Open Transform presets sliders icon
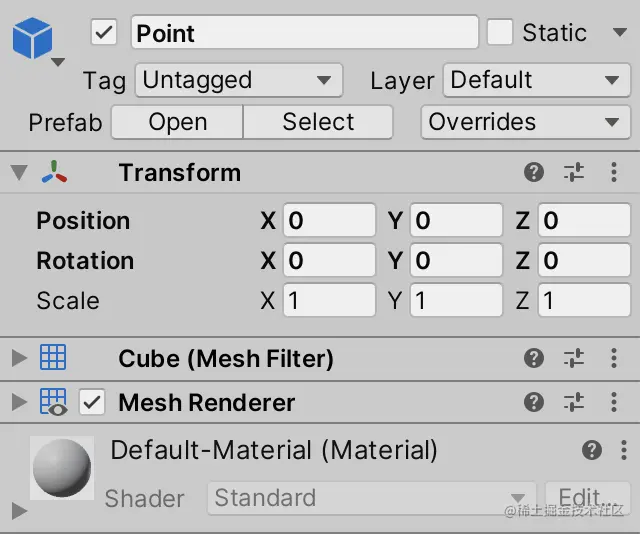640x534 pixels. click(x=574, y=173)
